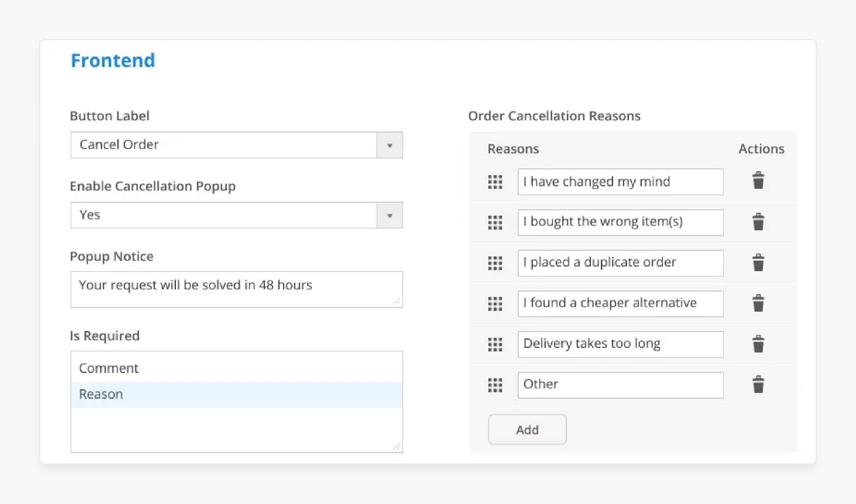The height and width of the screenshot is (504, 856).
Task: Click the 'Is Required' label
Action: point(105,336)
